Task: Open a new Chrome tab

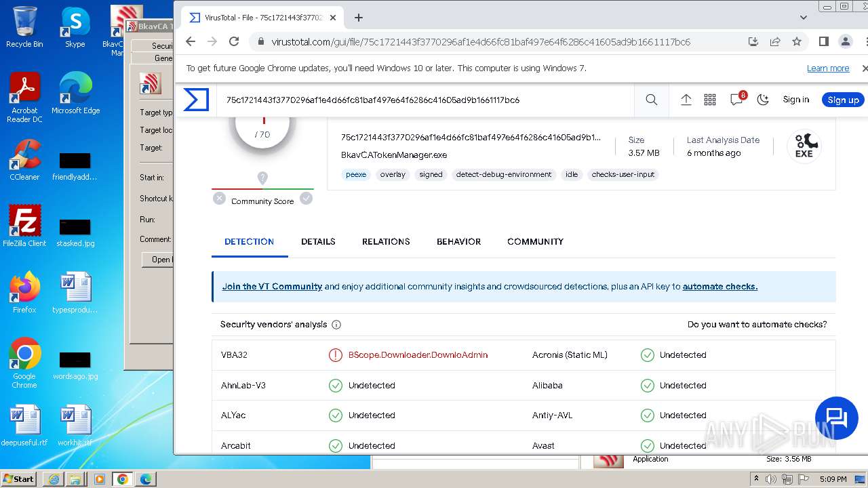Action: tap(359, 18)
